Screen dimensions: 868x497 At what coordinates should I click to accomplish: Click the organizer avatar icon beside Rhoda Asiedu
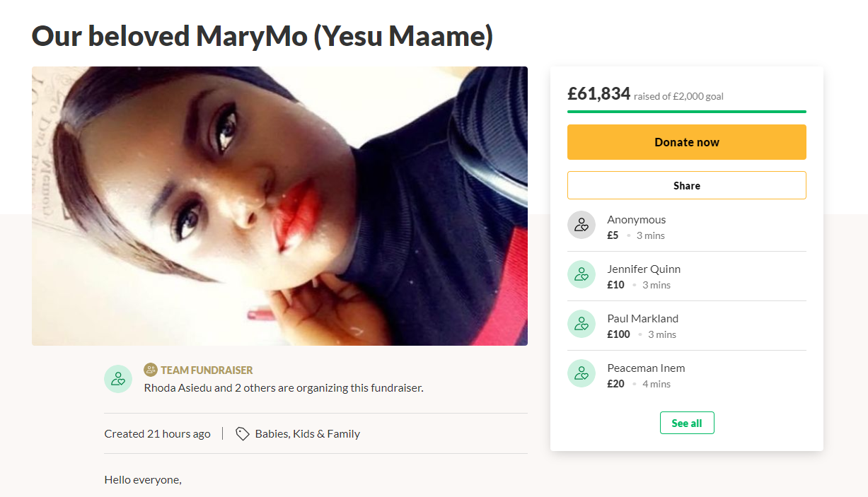click(x=117, y=379)
